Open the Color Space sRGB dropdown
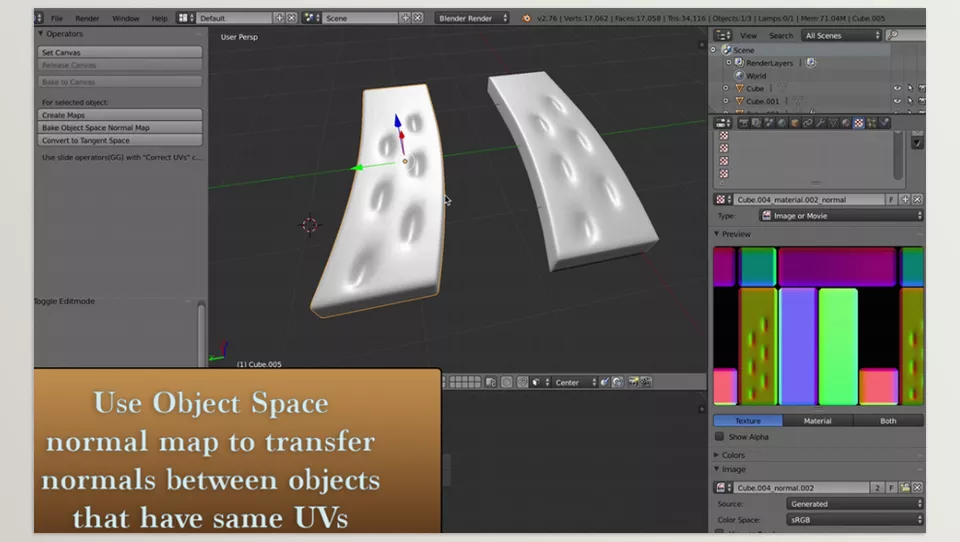 [855, 519]
